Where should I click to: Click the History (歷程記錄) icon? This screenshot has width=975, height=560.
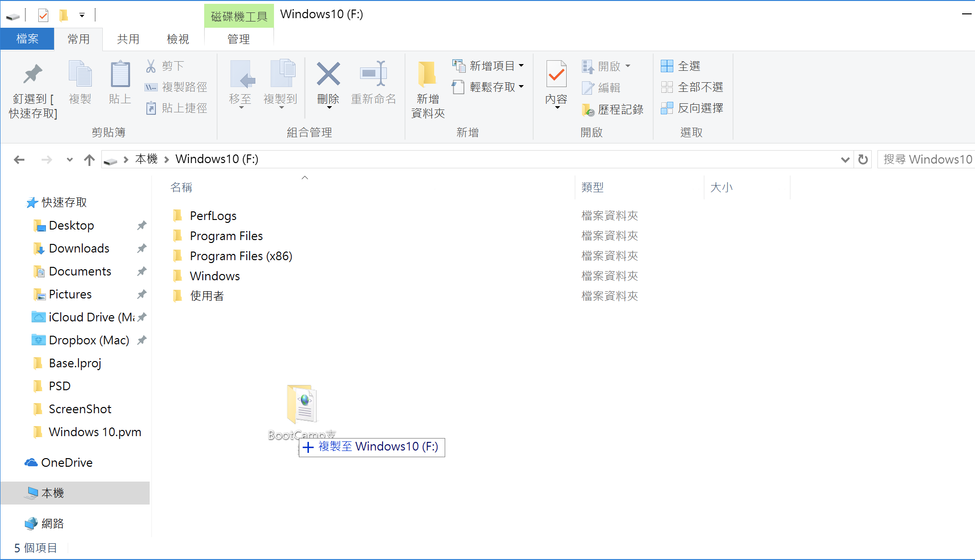588,110
